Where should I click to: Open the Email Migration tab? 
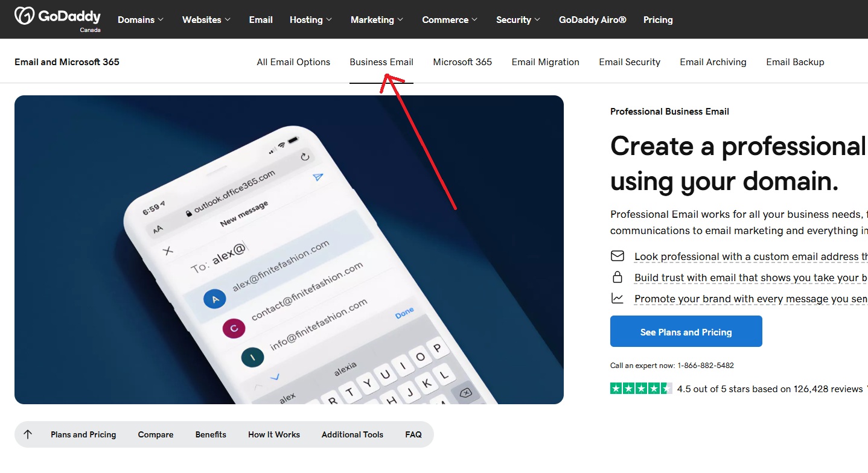[x=546, y=62]
